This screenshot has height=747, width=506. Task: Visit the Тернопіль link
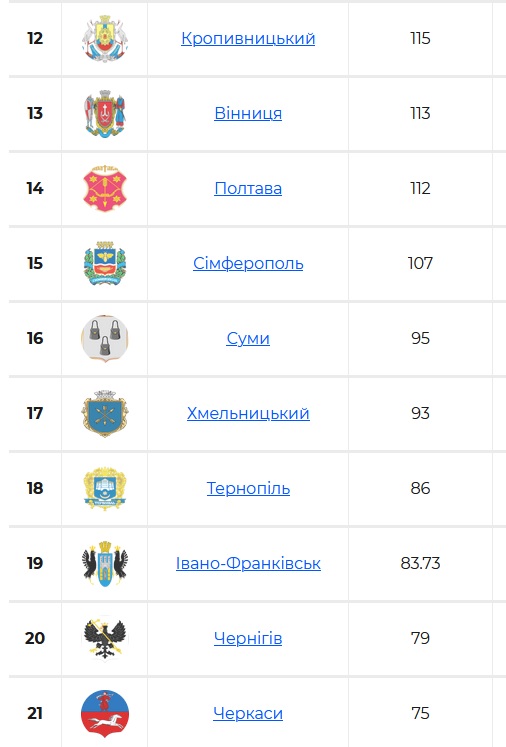(248, 488)
